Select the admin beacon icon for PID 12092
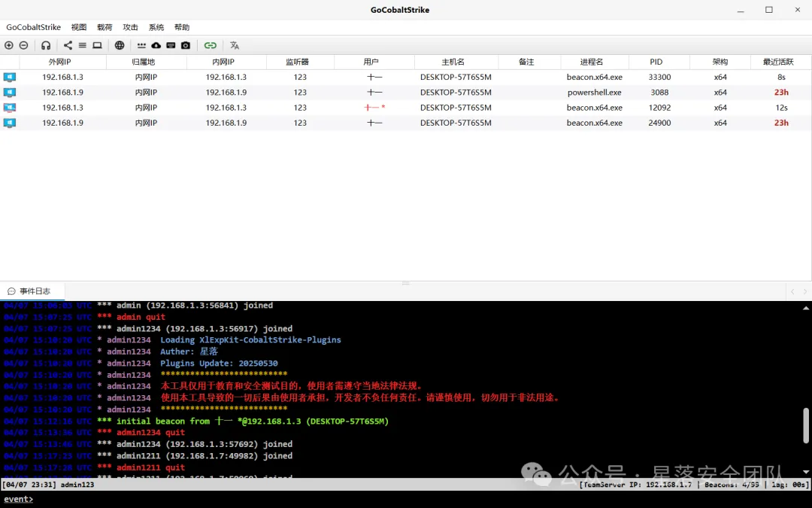The width and height of the screenshot is (812, 508). coord(9,108)
